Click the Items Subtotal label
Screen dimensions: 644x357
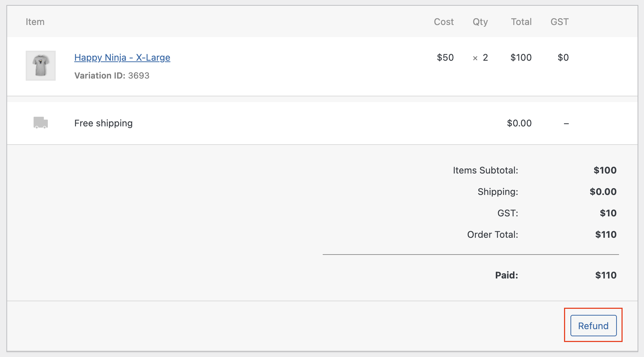pos(485,170)
